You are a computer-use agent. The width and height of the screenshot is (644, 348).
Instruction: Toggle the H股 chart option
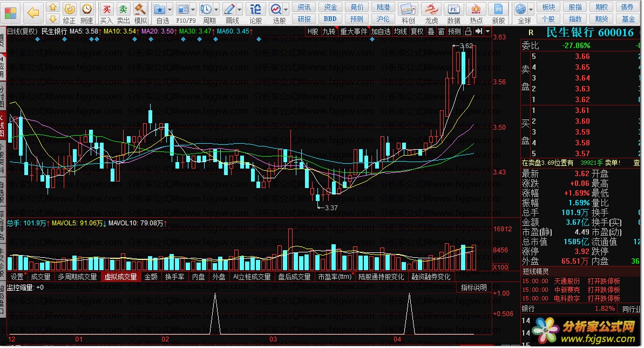(313, 31)
